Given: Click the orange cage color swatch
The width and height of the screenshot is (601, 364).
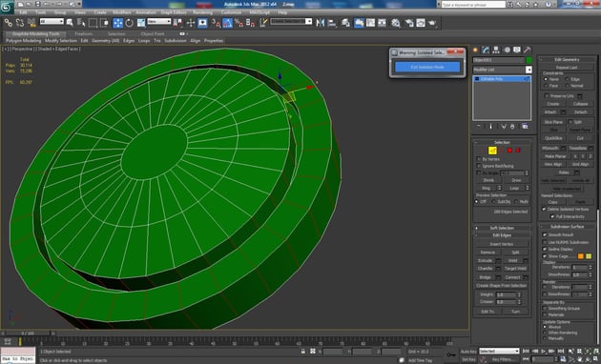Looking at the screenshot, I should click(580, 256).
